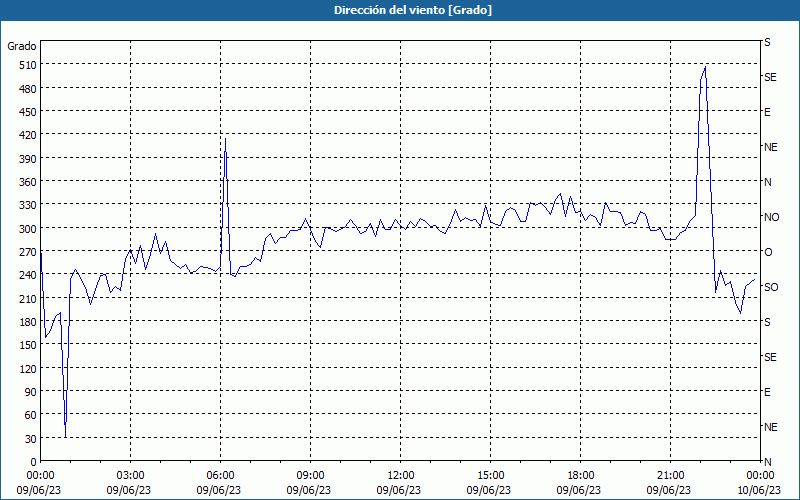
Task: Select the 10/06/23 date label
Action: (x=759, y=491)
